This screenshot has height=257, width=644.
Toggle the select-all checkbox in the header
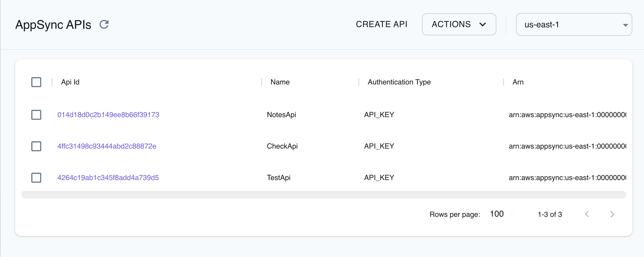click(x=36, y=82)
